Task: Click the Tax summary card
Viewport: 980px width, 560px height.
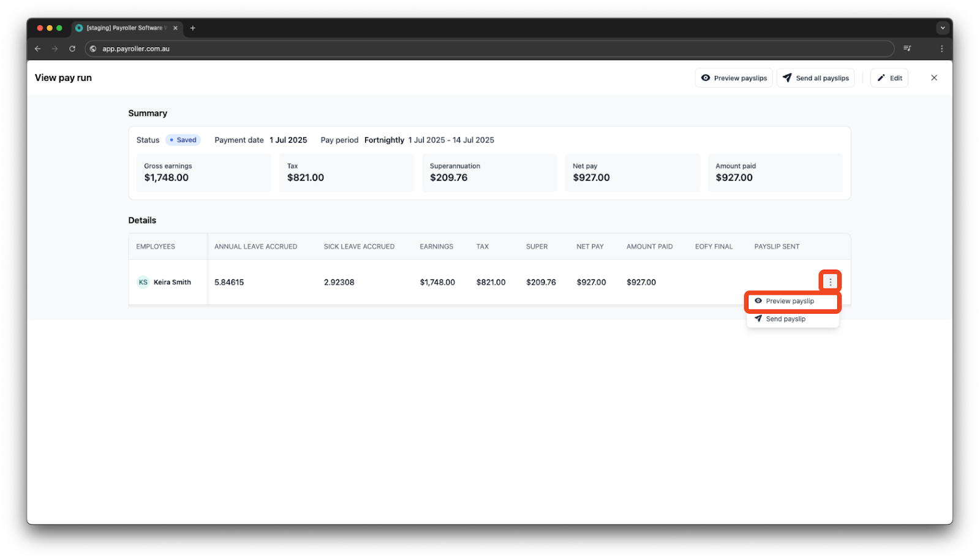Action: coord(347,173)
